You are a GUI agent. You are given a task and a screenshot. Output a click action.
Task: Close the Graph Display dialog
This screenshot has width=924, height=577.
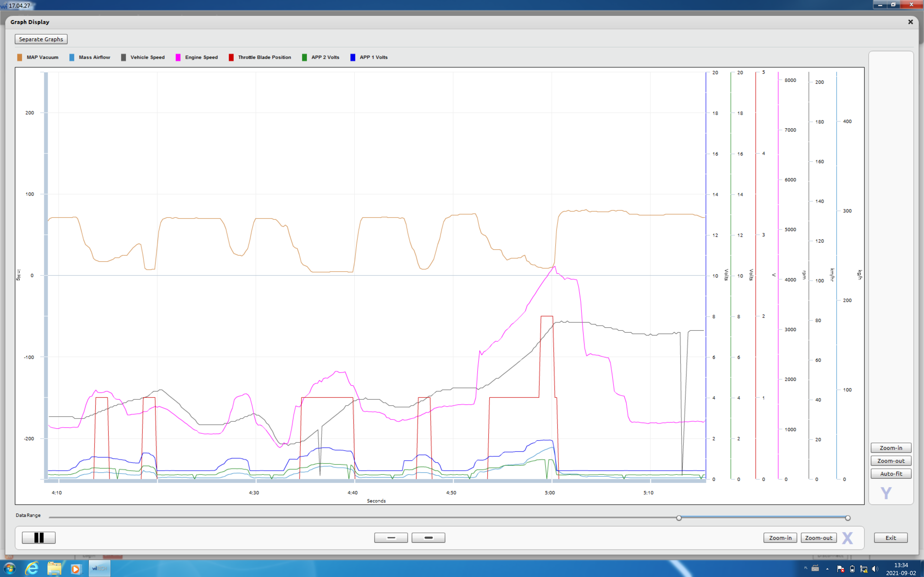click(910, 22)
